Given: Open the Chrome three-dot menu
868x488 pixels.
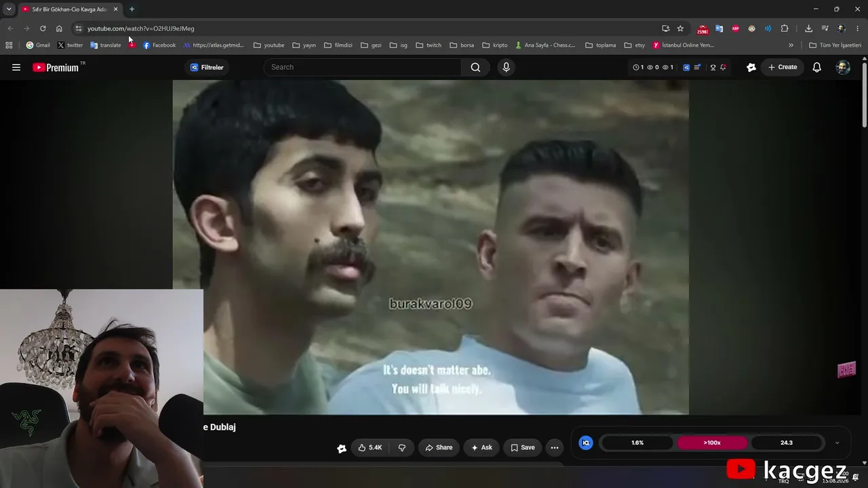Looking at the screenshot, I should click(x=858, y=28).
